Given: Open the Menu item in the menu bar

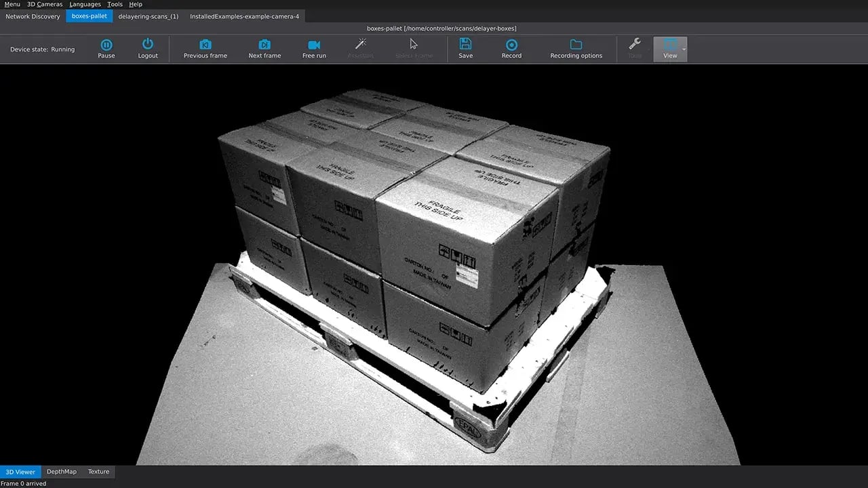Looking at the screenshot, I should pyautogui.click(x=12, y=4).
